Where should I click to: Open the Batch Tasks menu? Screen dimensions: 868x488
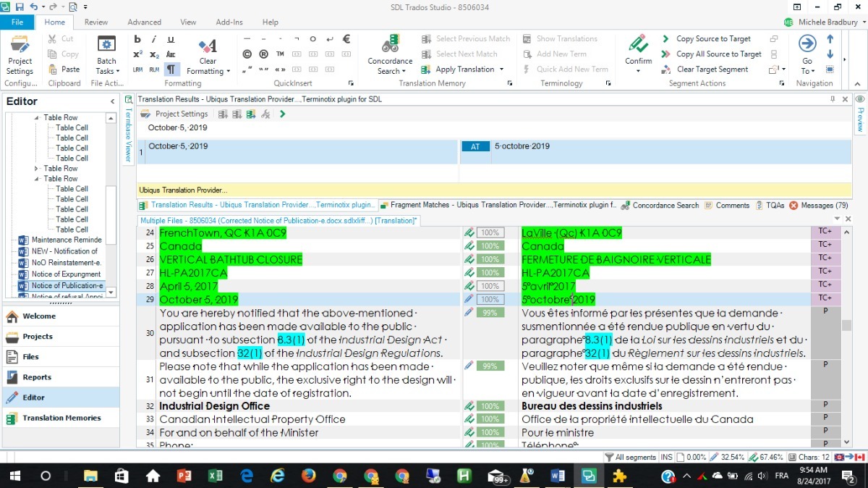(x=106, y=56)
